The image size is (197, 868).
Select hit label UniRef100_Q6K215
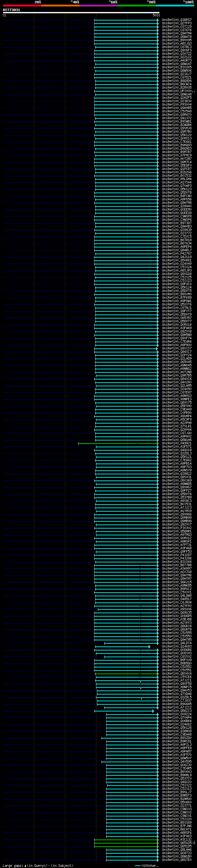pos(176,582)
